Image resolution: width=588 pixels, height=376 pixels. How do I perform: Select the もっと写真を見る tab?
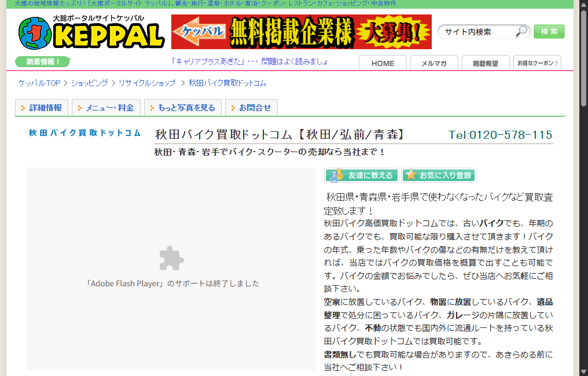tap(183, 108)
